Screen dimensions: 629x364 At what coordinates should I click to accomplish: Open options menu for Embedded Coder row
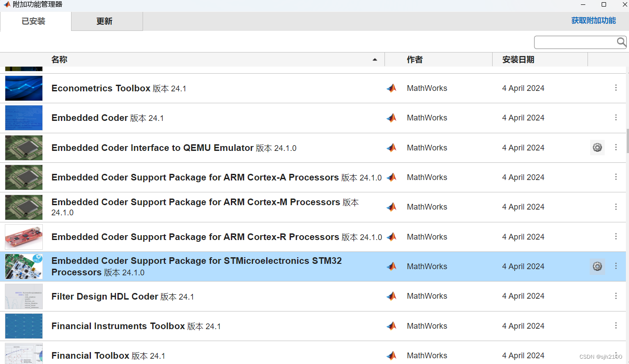coord(616,117)
